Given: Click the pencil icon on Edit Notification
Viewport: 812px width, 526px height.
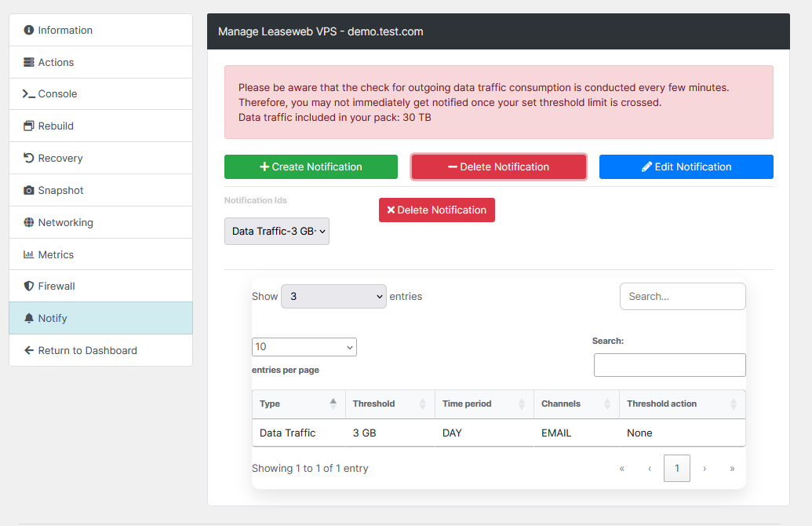Looking at the screenshot, I should [646, 167].
